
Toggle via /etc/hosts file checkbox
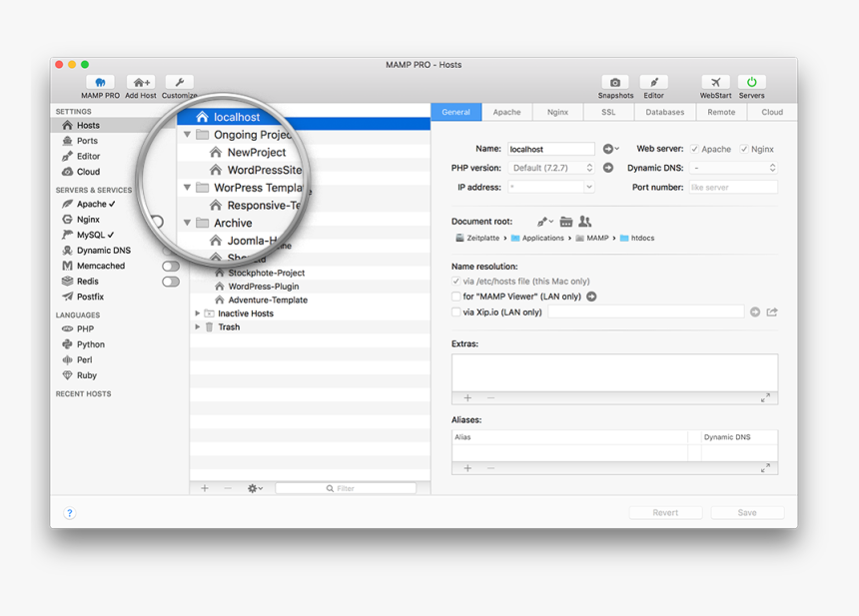[455, 281]
